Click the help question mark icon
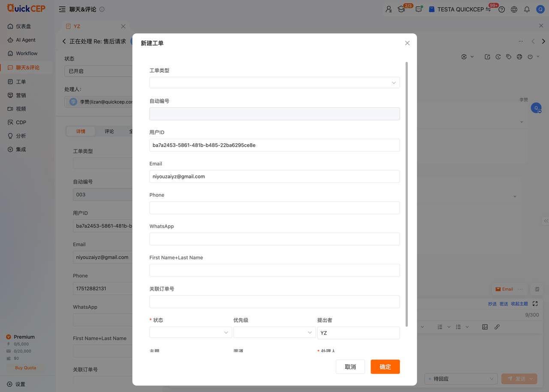Viewport: 549px width, 392px height. pyautogui.click(x=502, y=9)
